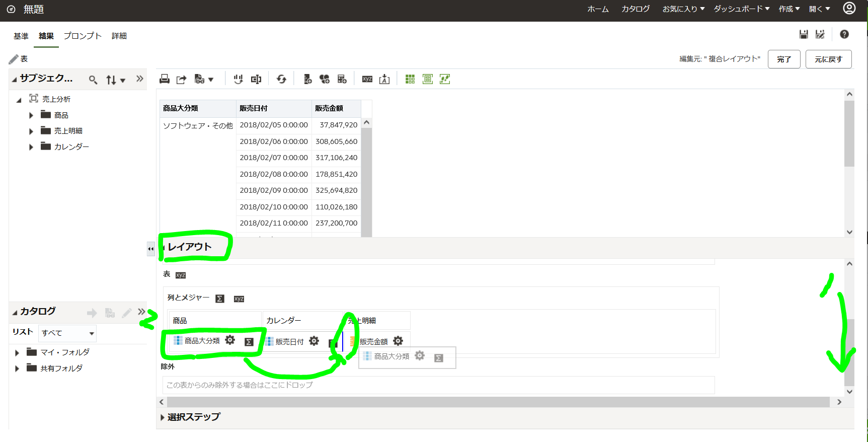The width and height of the screenshot is (868, 442).
Task: Click the rename/duplicate view toolbar icon
Action: coord(256,79)
